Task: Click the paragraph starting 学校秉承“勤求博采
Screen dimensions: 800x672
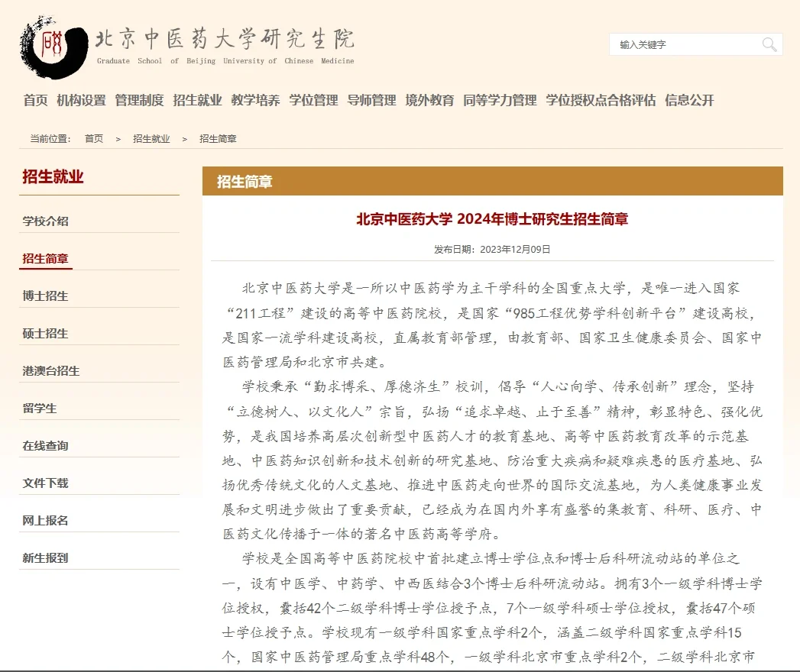Action: coord(492,460)
